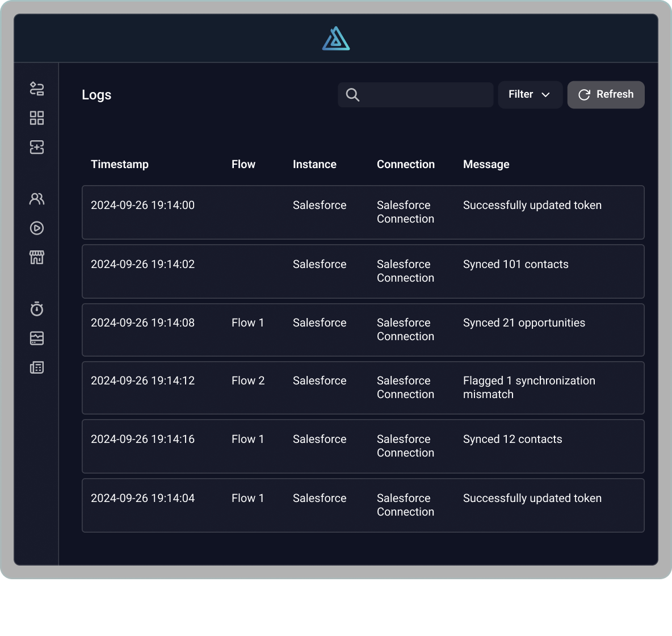Click the Logs page heading
This screenshot has width=672, height=636.
point(96,95)
